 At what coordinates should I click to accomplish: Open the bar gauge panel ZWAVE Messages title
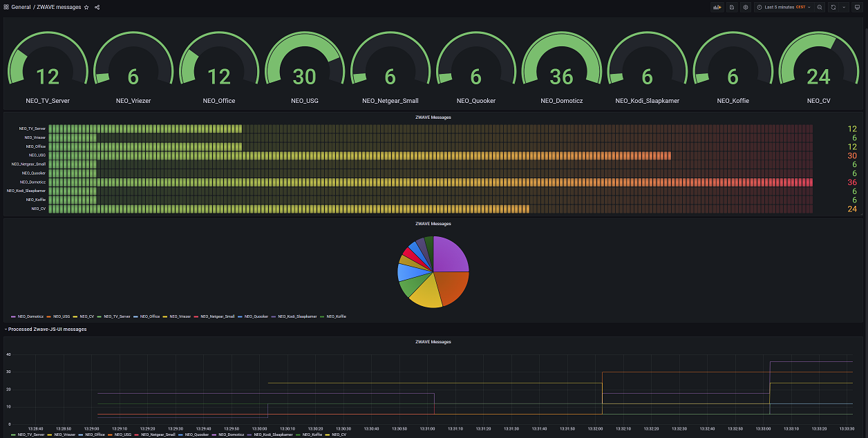433,117
